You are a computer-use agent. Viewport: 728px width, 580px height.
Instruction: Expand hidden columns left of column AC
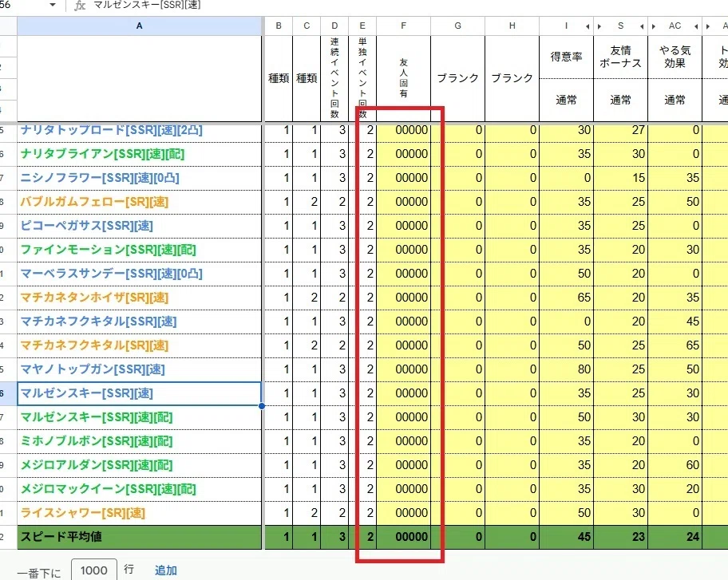click(654, 26)
